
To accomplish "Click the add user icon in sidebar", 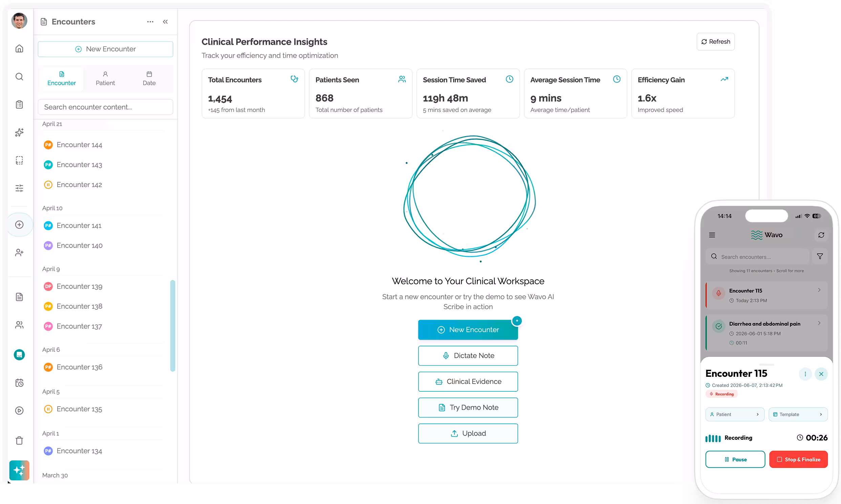I will click(19, 252).
